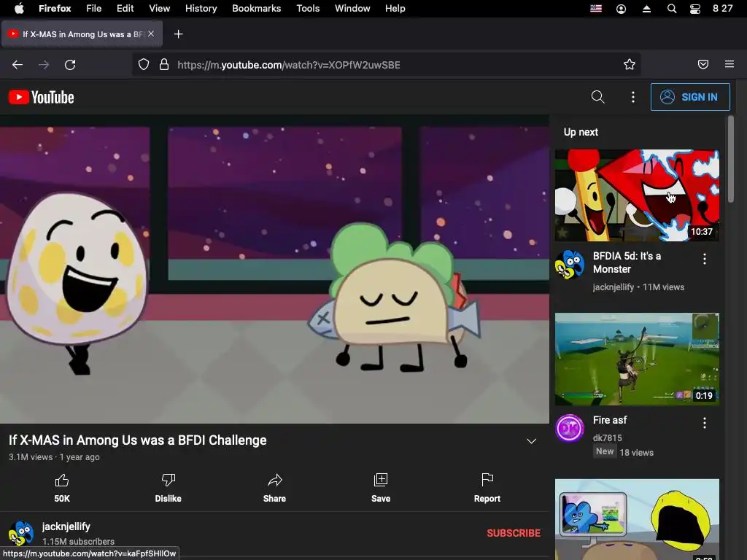Open the Bookmarks menu
The width and height of the screenshot is (747, 560).
256,8
